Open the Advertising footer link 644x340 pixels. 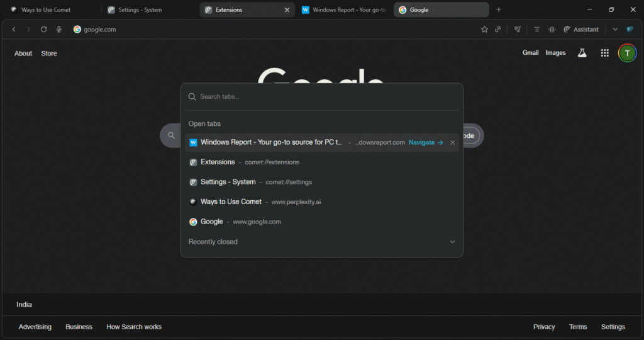(x=35, y=327)
